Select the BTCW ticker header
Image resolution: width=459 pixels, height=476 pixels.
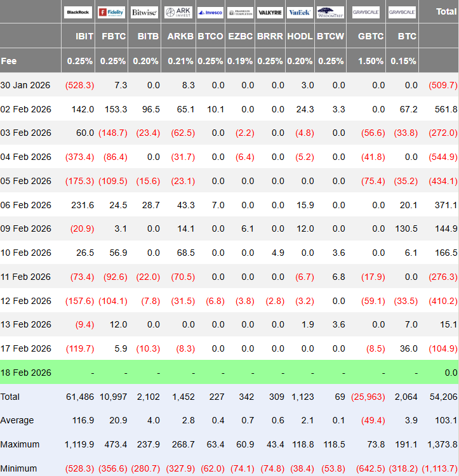tap(330, 36)
